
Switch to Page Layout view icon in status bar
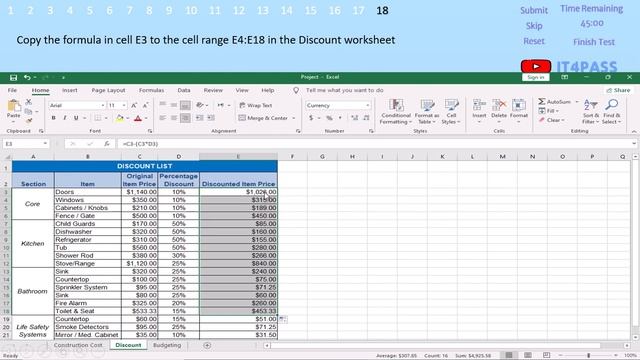point(528,355)
